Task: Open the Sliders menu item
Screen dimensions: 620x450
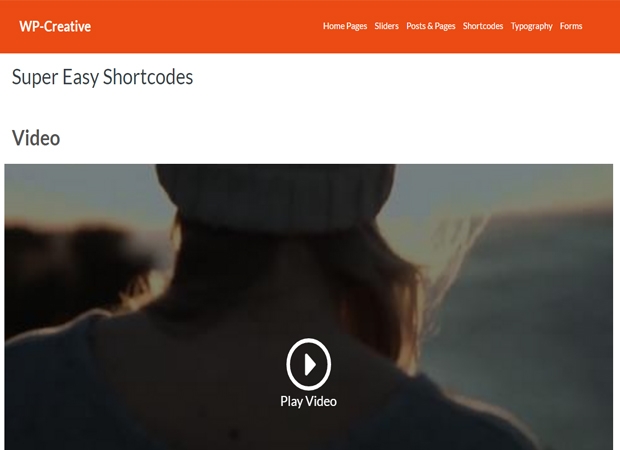Action: (x=386, y=26)
